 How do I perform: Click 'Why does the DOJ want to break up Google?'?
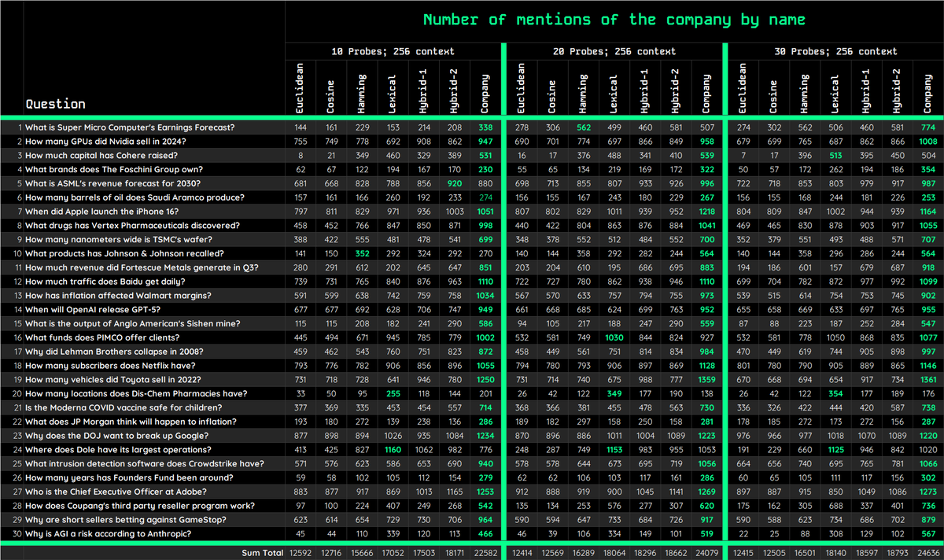(115, 435)
